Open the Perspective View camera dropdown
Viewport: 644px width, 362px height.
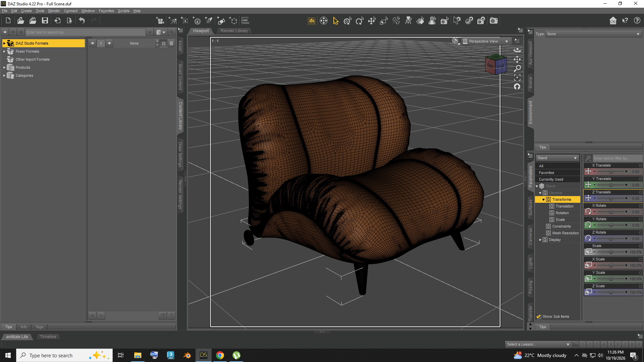(x=486, y=41)
